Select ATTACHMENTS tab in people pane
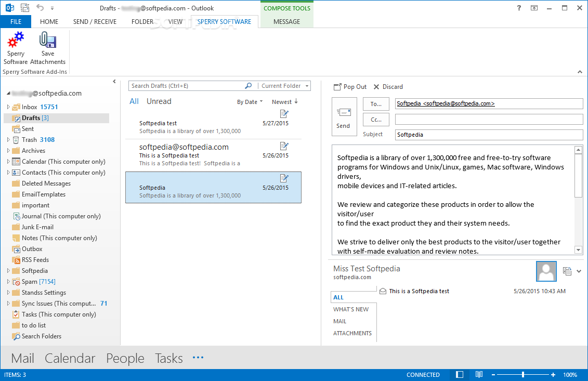The width and height of the screenshot is (588, 381). click(x=352, y=333)
